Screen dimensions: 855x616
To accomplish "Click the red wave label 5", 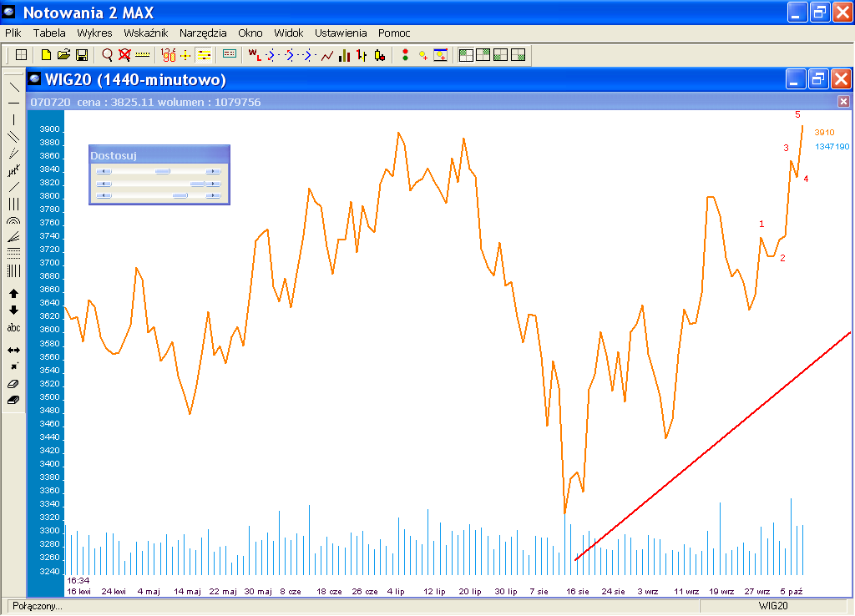I will tap(797, 114).
